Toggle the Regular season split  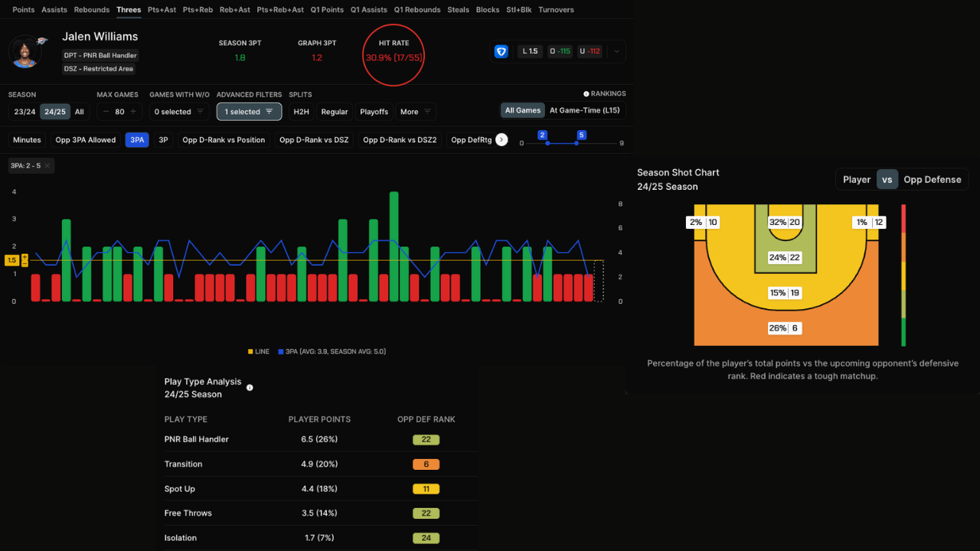click(x=335, y=112)
